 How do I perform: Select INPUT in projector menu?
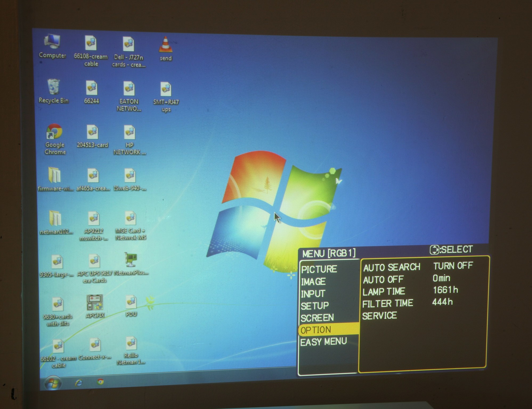tap(313, 294)
